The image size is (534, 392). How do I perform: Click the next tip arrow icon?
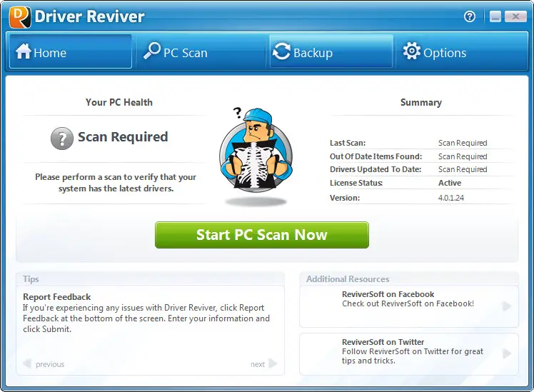tap(273, 363)
